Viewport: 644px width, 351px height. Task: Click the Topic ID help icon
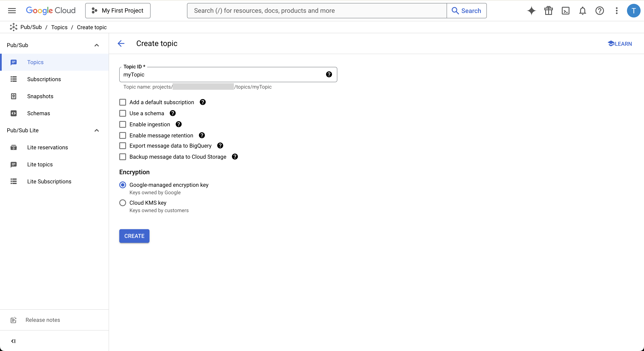[x=329, y=75]
